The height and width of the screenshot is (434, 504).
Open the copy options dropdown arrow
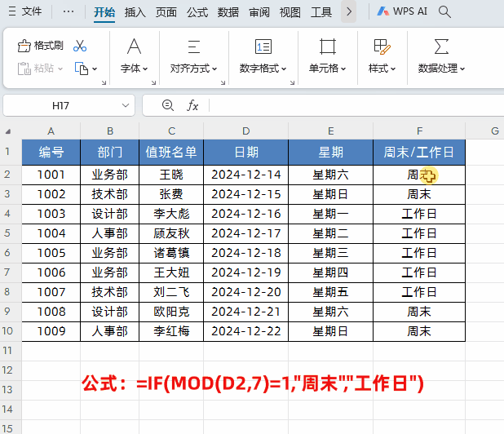(95, 69)
